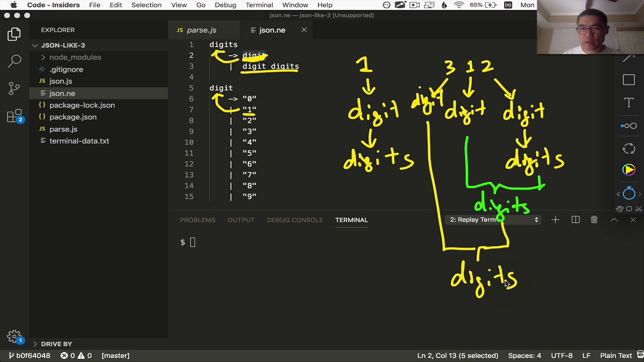Viewport: 644px width, 362px height.
Task: Open the Manage gear icon
Action: (14, 336)
